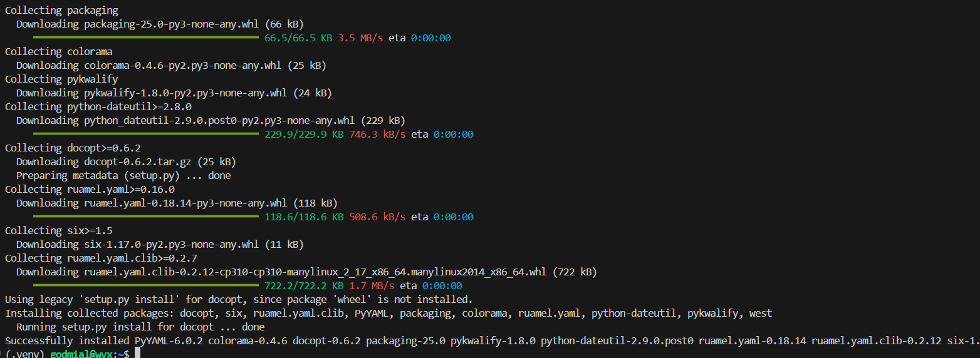Select 'Downloading pykwalify-1.8.0-py2.py3-none-any.whl' line
Screen dimensions: 980x358
click(174, 93)
